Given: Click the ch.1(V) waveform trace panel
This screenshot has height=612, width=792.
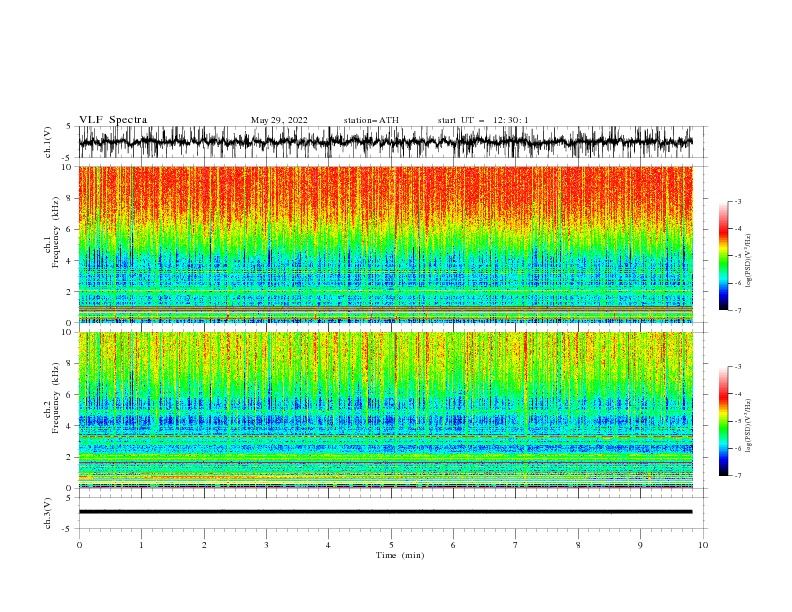Looking at the screenshot, I should tap(385, 142).
